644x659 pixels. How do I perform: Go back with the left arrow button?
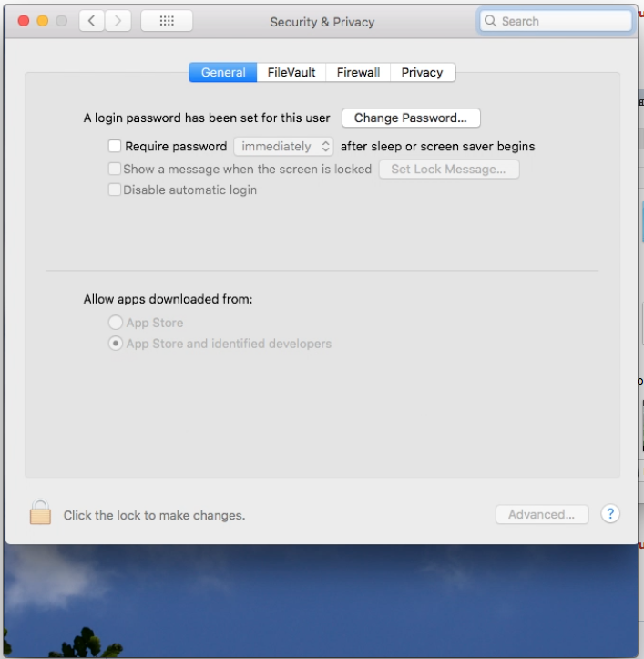[92, 21]
